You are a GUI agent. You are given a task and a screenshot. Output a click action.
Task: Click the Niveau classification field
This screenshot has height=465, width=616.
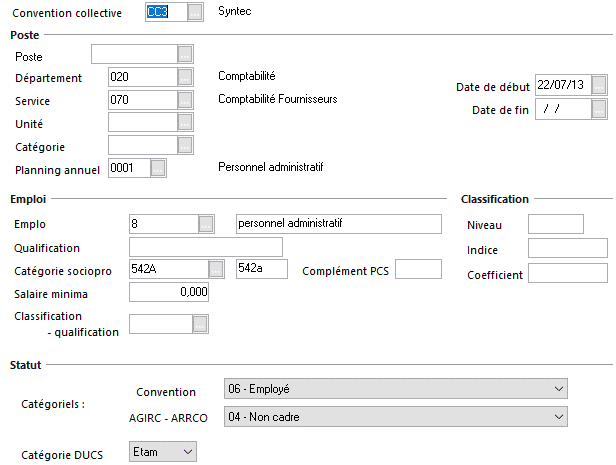pyautogui.click(x=556, y=224)
